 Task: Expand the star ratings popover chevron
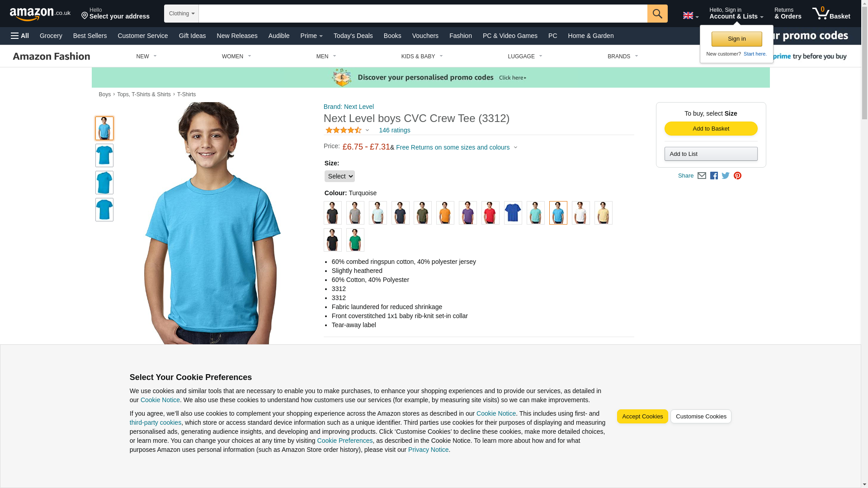[x=367, y=130]
